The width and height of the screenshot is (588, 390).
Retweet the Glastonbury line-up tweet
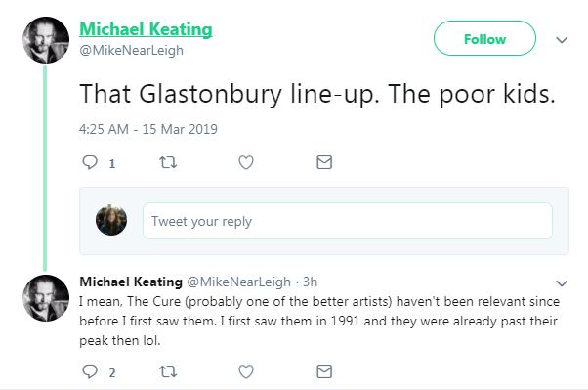tap(168, 162)
